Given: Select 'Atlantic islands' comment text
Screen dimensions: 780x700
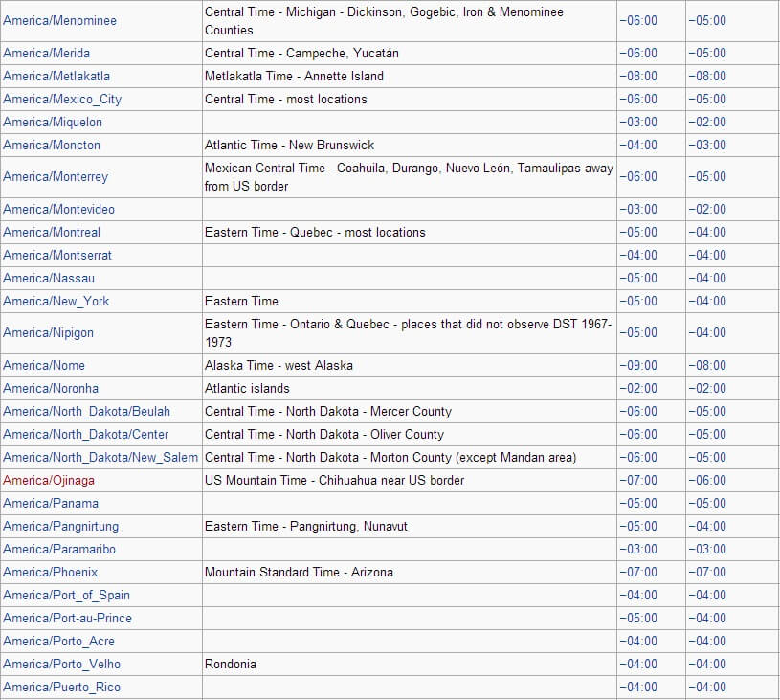Looking at the screenshot, I should coord(247,388).
